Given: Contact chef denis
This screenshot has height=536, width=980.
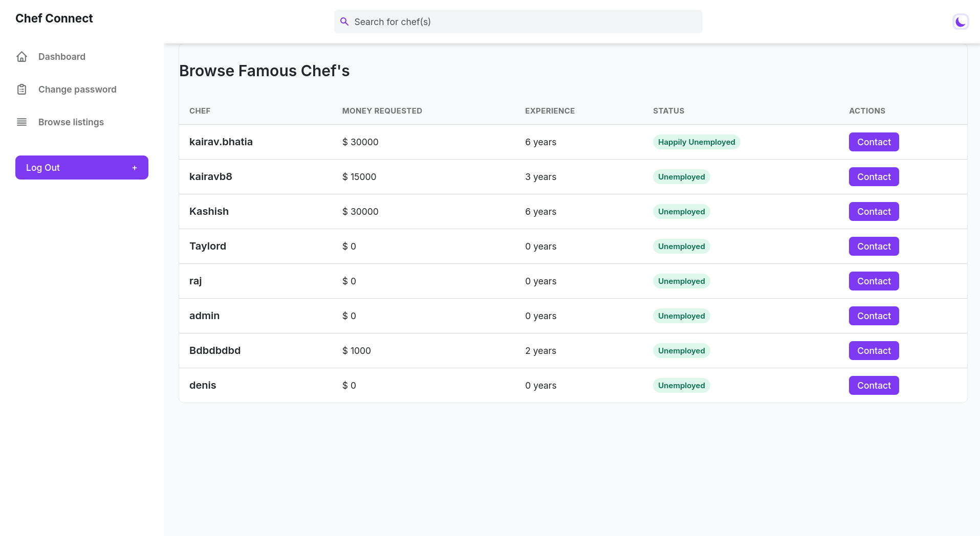Looking at the screenshot, I should [874, 386].
